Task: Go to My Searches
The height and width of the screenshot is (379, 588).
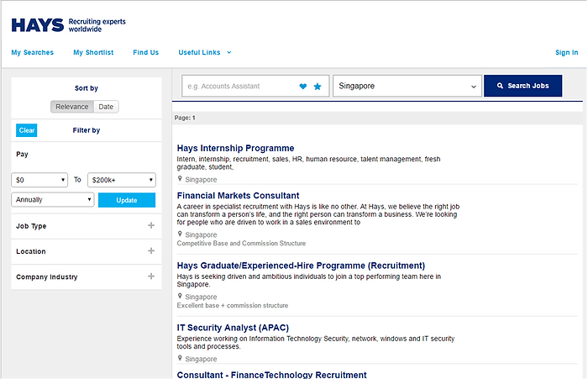Action: [x=32, y=53]
